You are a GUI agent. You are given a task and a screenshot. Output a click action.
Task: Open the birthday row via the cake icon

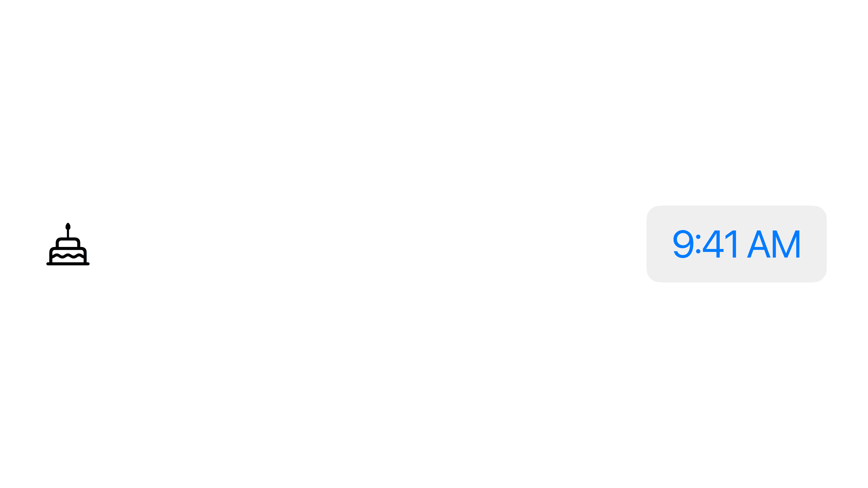[68, 244]
